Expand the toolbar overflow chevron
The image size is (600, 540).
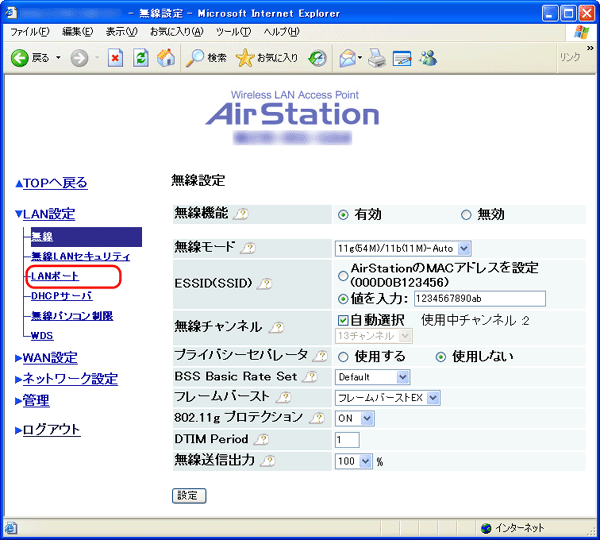pos(590,48)
